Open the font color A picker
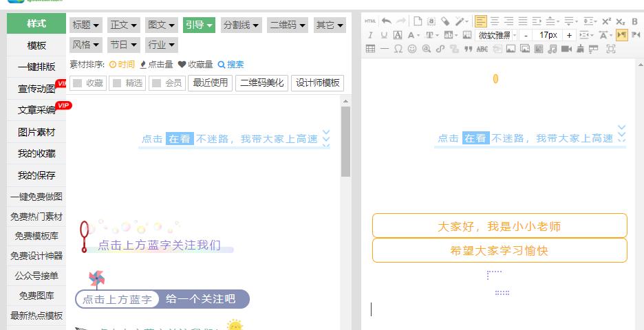This screenshot has height=330, width=644. pyautogui.click(x=412, y=35)
